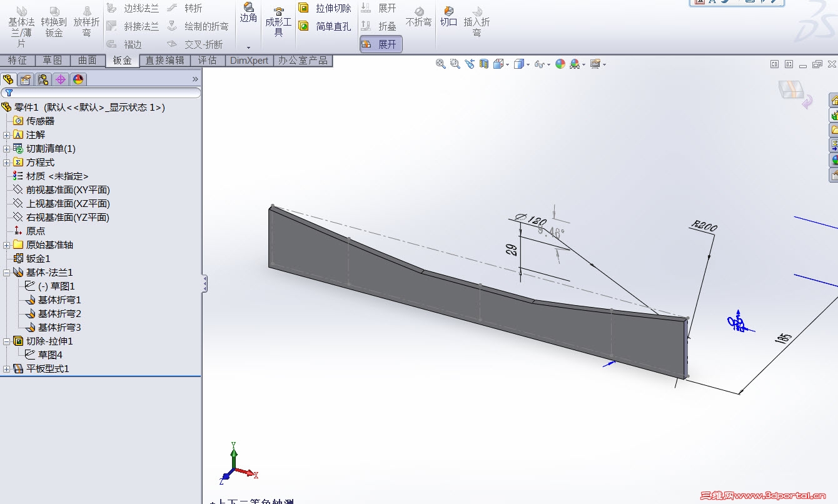This screenshot has width=838, height=504.
Task: Click the 折叠 fold tool
Action: coord(379,26)
